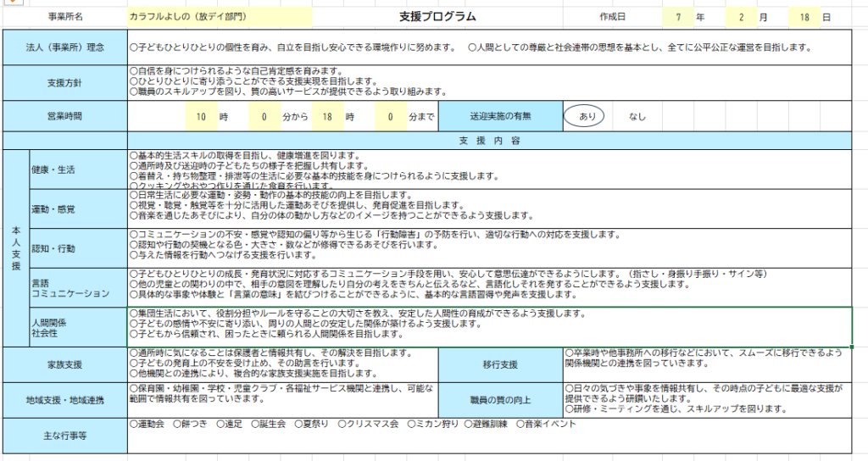The width and height of the screenshot is (868, 461).
Task: Click the vertical 本人支援 label cell
Action: (16, 248)
